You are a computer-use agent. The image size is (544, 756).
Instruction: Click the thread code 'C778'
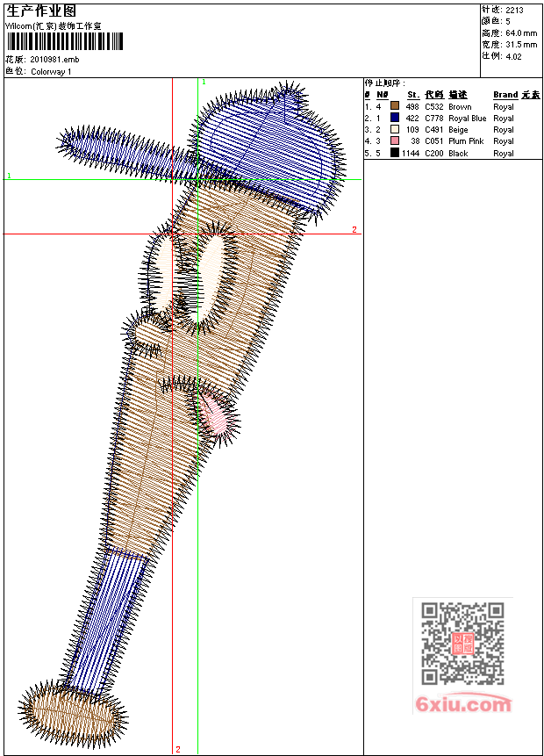pyautogui.click(x=434, y=119)
